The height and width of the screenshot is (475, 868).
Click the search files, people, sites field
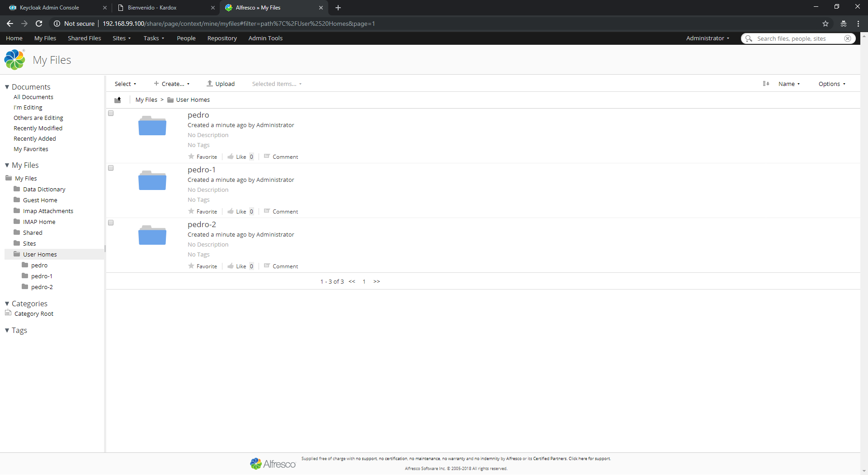(x=798, y=38)
